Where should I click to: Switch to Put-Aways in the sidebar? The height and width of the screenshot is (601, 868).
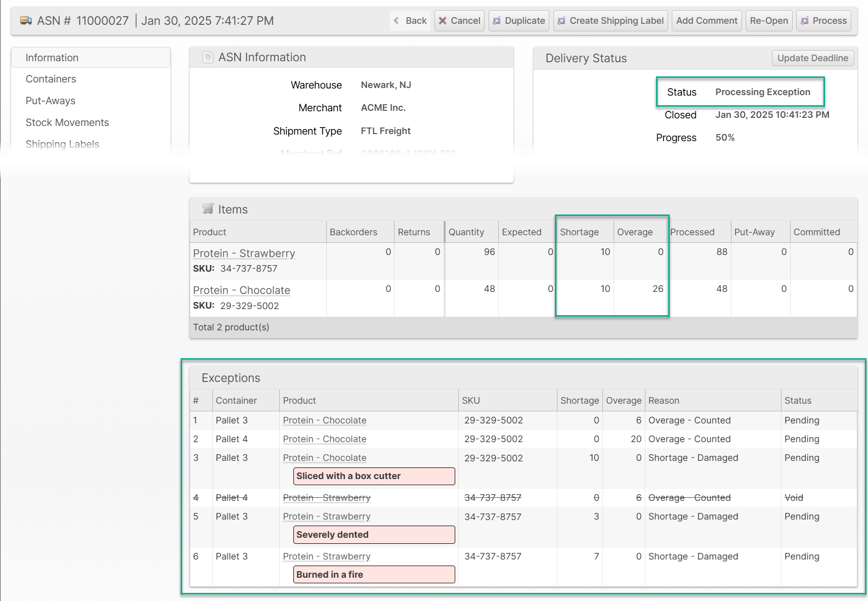coord(51,101)
